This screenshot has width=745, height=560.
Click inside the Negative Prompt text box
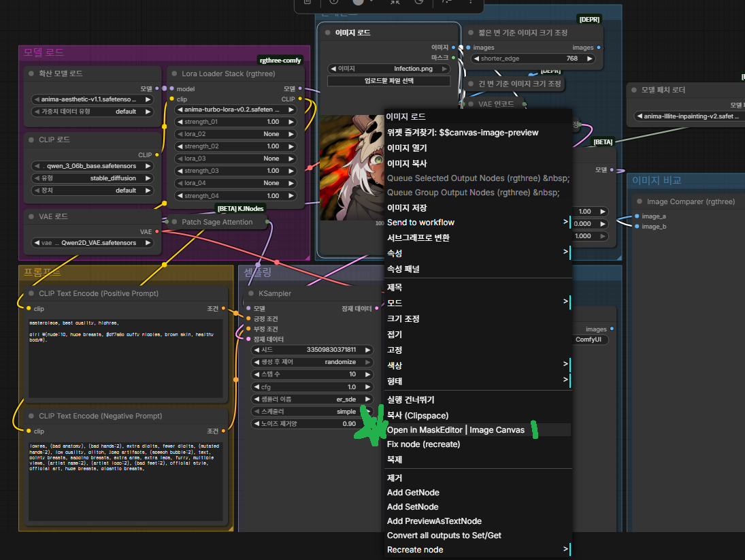(x=125, y=480)
